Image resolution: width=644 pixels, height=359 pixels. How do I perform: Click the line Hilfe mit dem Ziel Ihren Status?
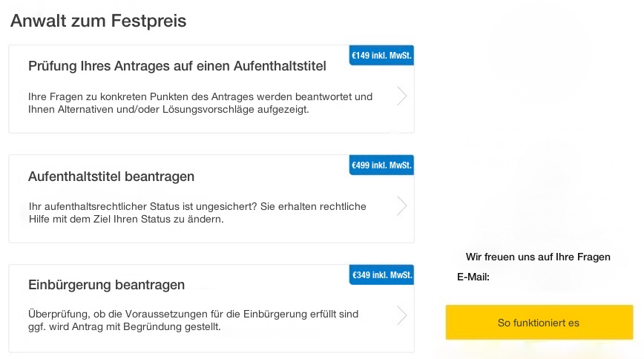click(125, 220)
